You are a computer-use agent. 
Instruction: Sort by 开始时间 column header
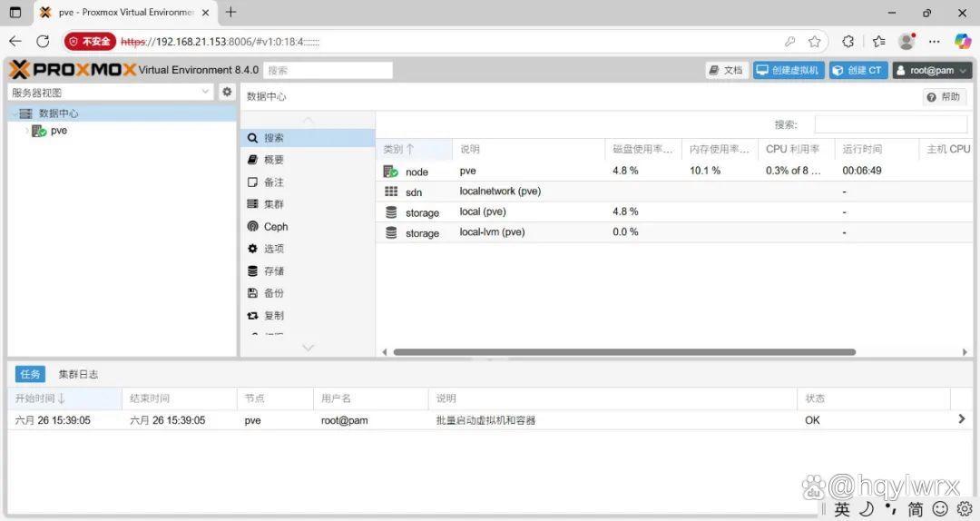(65, 398)
